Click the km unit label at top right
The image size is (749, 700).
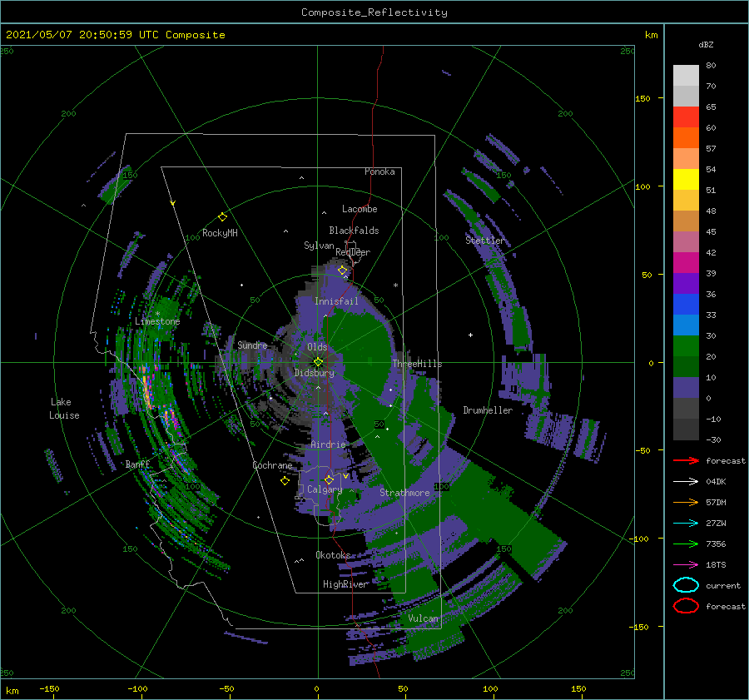(652, 35)
